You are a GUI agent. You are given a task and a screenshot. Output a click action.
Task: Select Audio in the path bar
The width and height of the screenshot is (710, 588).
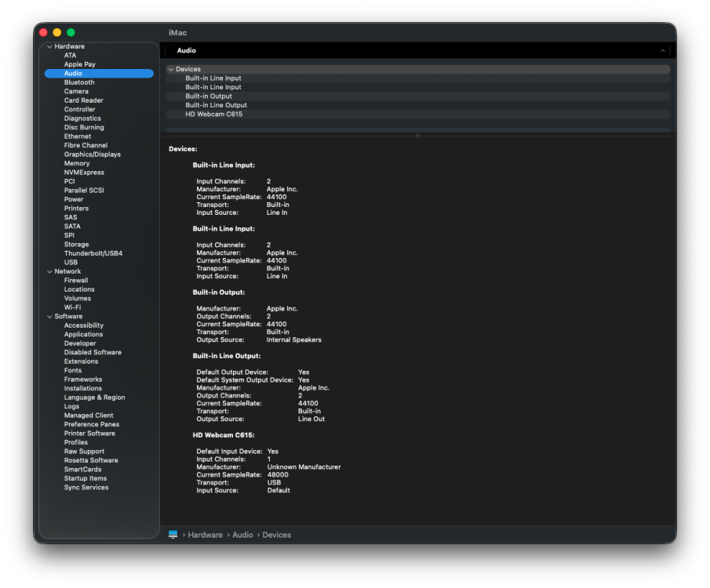click(x=242, y=535)
